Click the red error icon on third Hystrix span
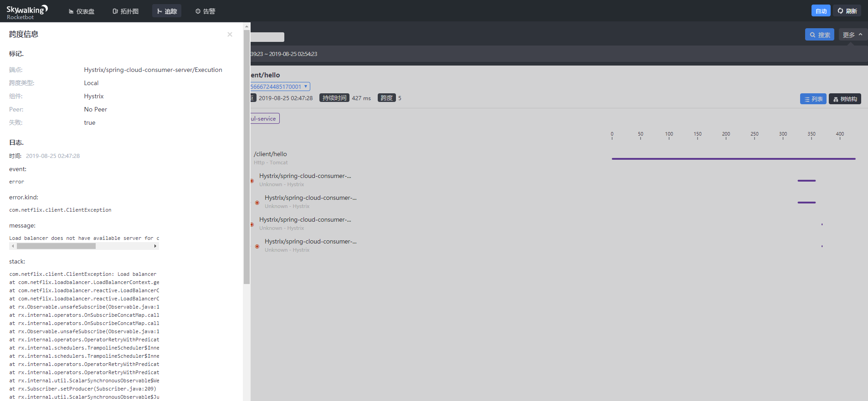Screen dimensions: 868x401 [252, 224]
